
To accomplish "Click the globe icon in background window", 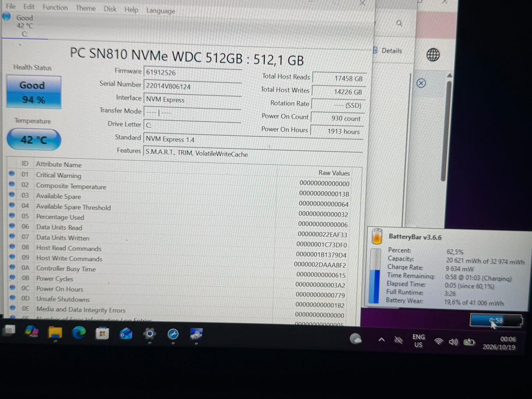I will (x=433, y=55).
